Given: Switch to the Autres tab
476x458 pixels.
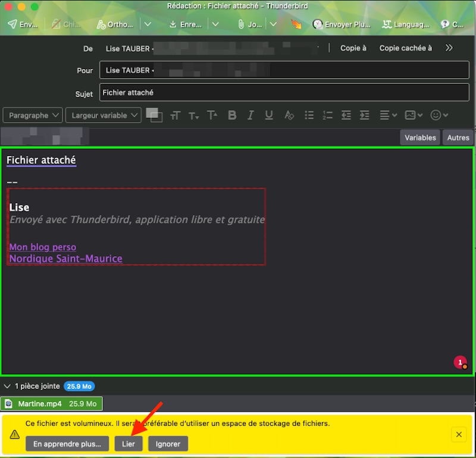Looking at the screenshot, I should coord(458,138).
